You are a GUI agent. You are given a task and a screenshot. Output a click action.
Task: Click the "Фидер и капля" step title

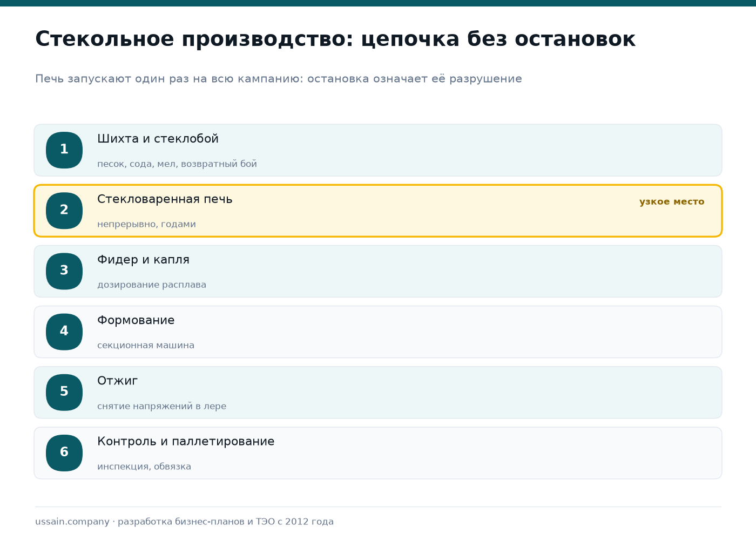(x=143, y=260)
